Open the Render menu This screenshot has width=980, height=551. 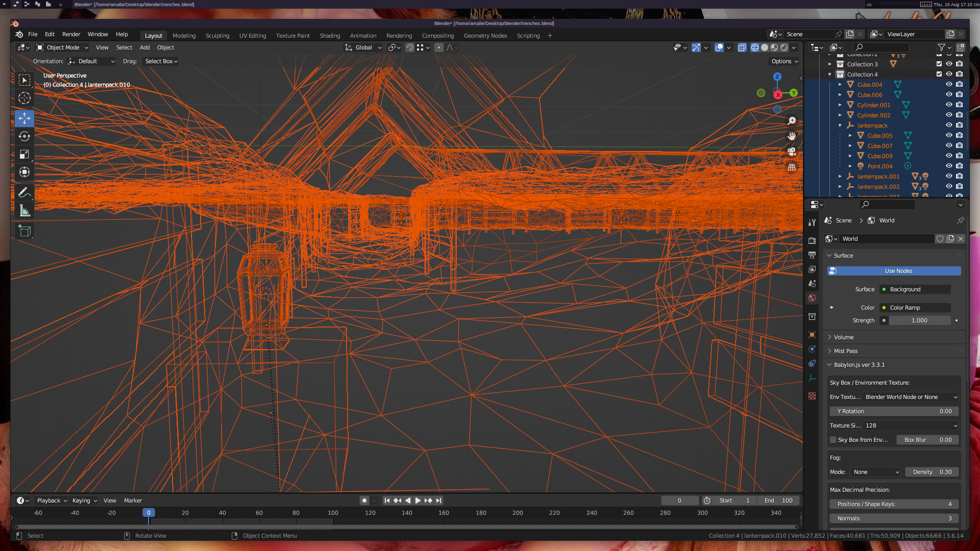[x=71, y=34]
